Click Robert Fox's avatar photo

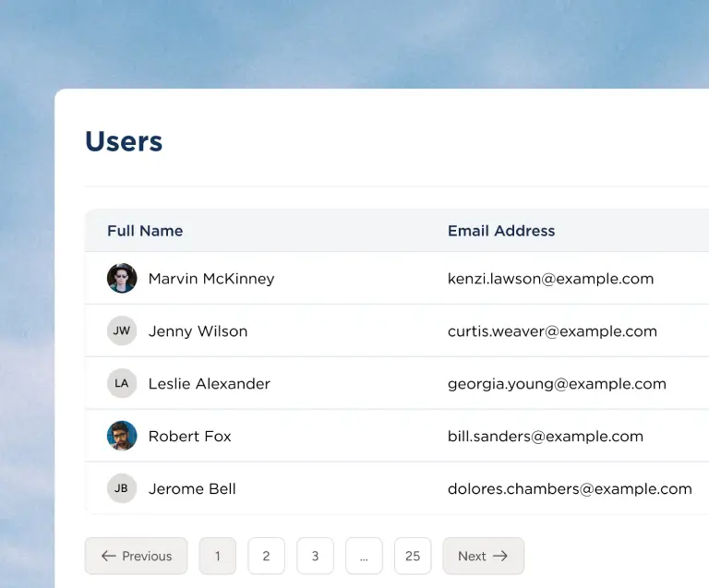point(122,436)
